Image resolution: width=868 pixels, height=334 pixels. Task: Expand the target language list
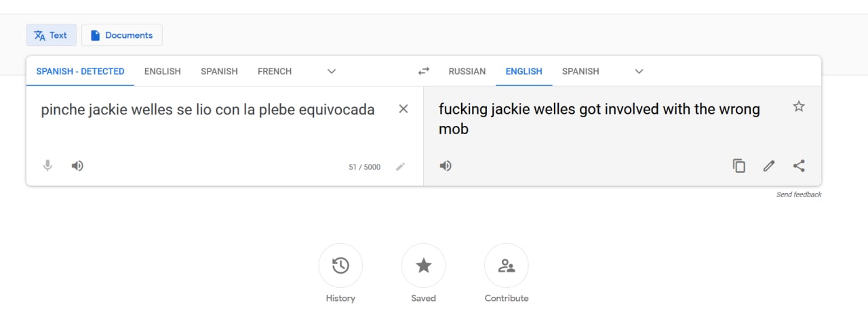point(639,71)
